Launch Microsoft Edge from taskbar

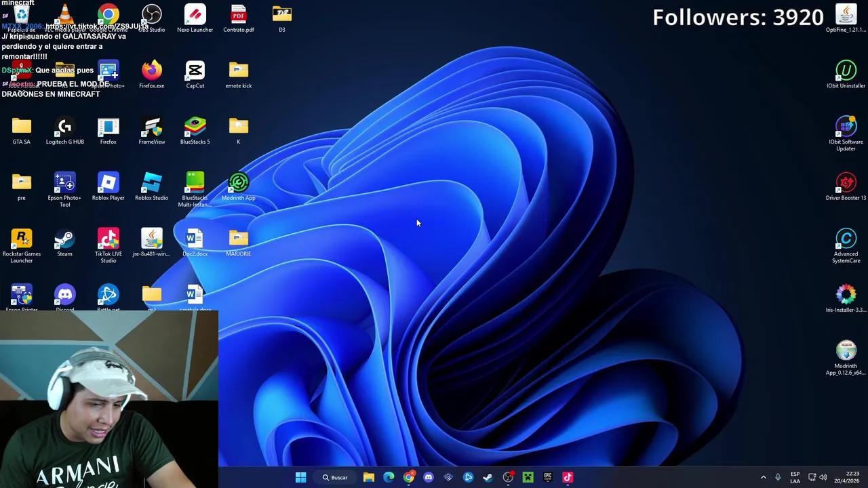point(389,477)
